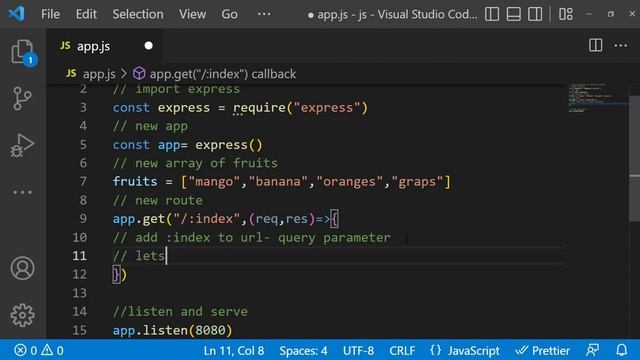Open editor More Actions ellipsis
This screenshot has height=360, width=640.
tap(621, 45)
